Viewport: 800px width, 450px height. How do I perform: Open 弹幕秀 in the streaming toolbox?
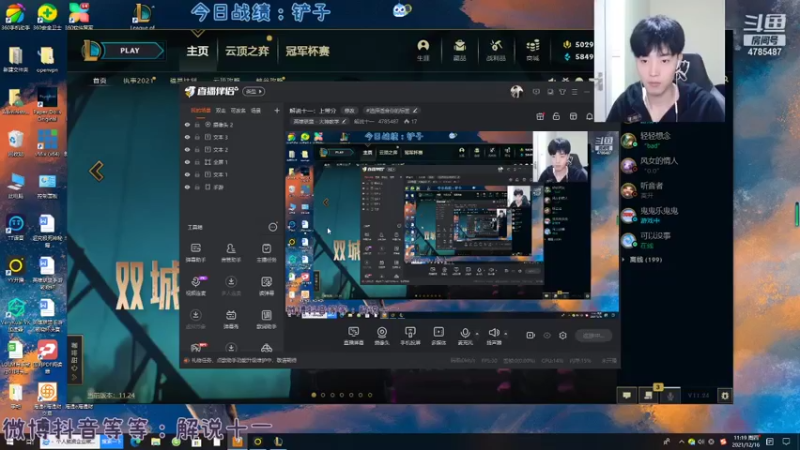[x=231, y=319]
